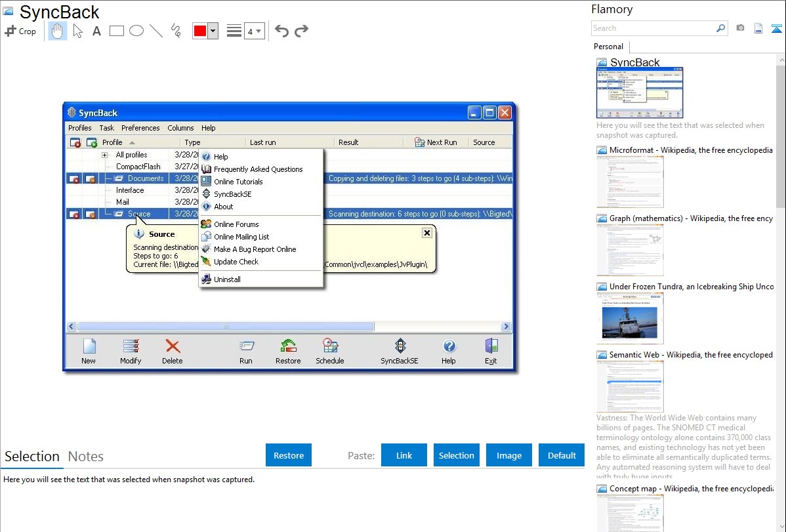Image resolution: width=786 pixels, height=532 pixels.
Task: Choose Update Check from the menu
Action: click(260, 262)
